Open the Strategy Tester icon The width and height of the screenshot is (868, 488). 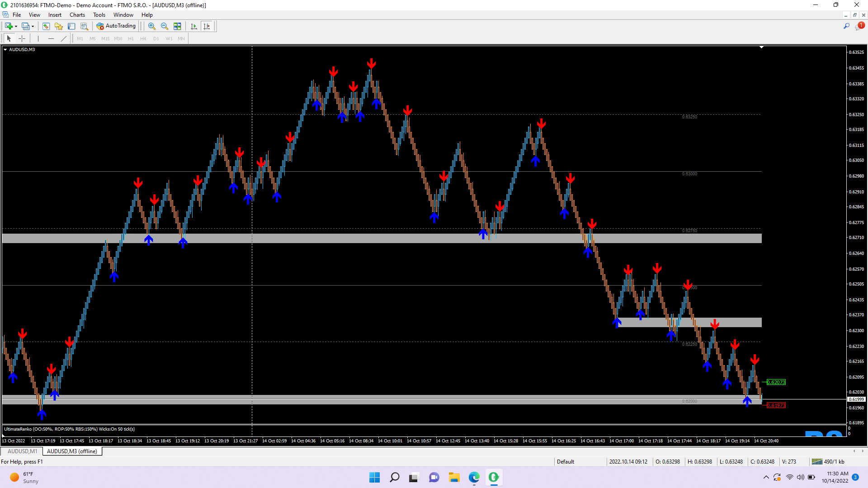click(84, 26)
